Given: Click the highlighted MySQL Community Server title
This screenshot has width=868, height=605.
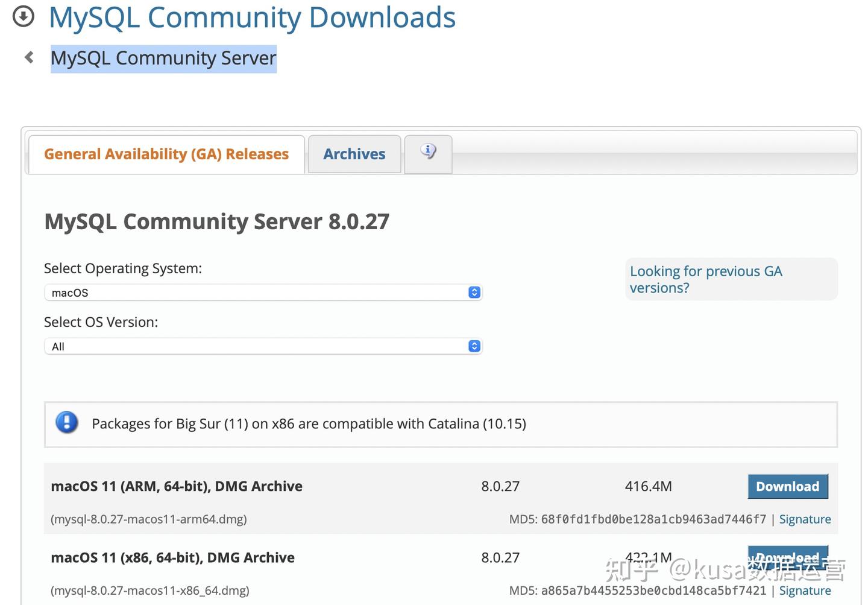Looking at the screenshot, I should [x=163, y=59].
